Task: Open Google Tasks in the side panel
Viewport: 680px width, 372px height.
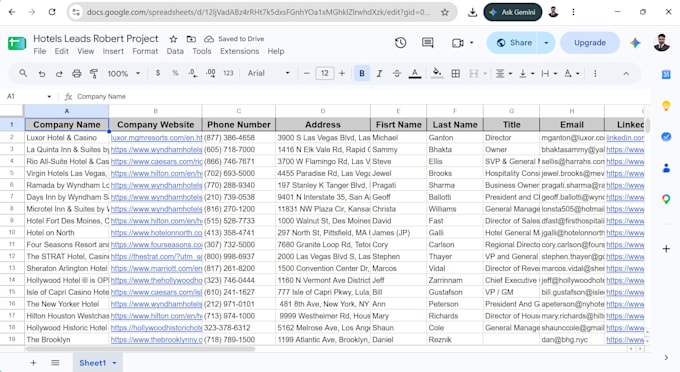Action: coord(666,137)
